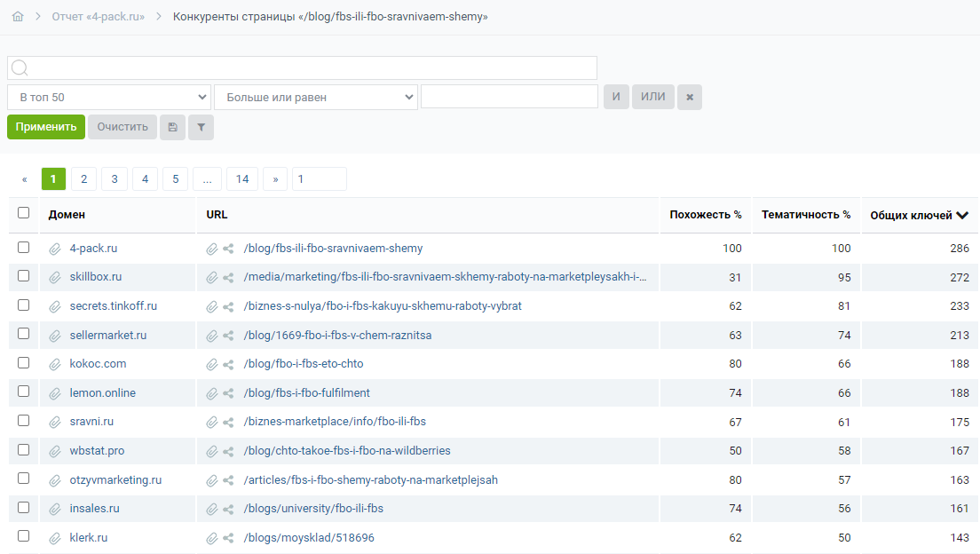Add an 'И' filter condition
Image resolution: width=980 pixels, height=554 pixels.
(x=616, y=97)
